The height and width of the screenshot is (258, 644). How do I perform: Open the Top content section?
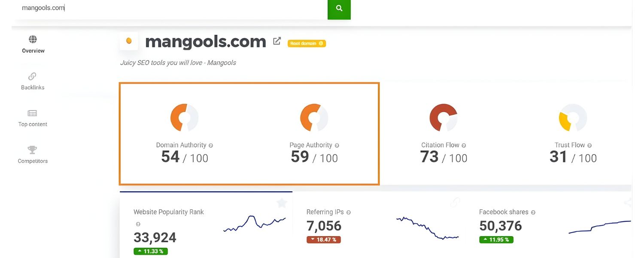pyautogui.click(x=32, y=118)
